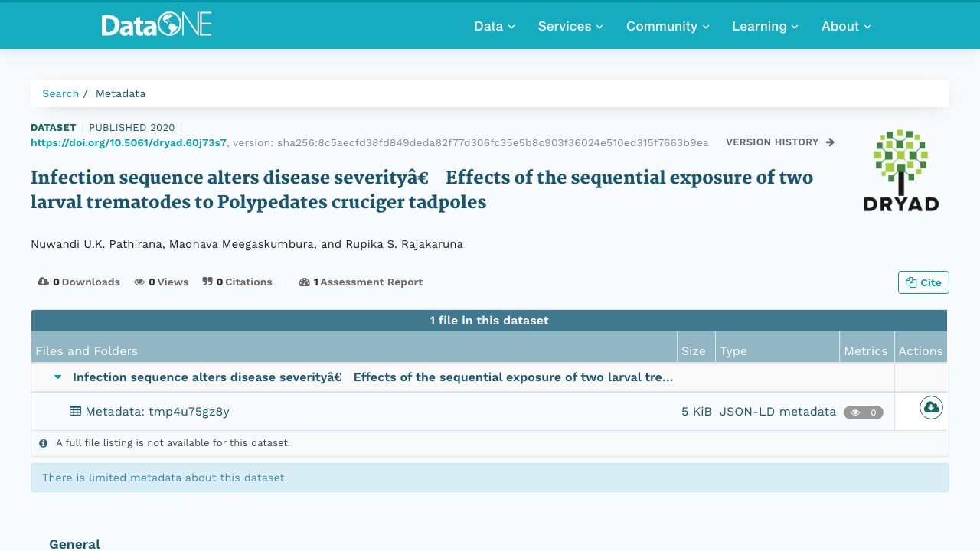Click the Downloads cloud icon
Image resolution: width=980 pixels, height=551 pixels.
44,282
